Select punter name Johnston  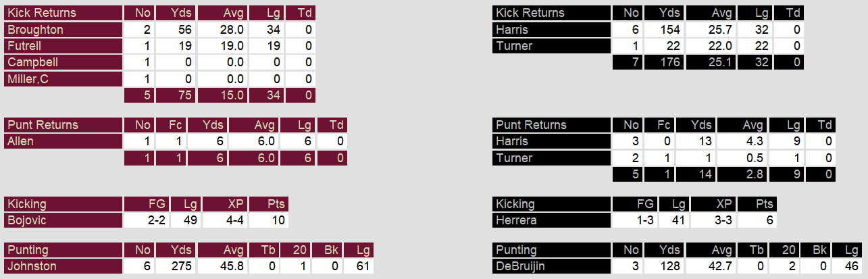coord(63,266)
